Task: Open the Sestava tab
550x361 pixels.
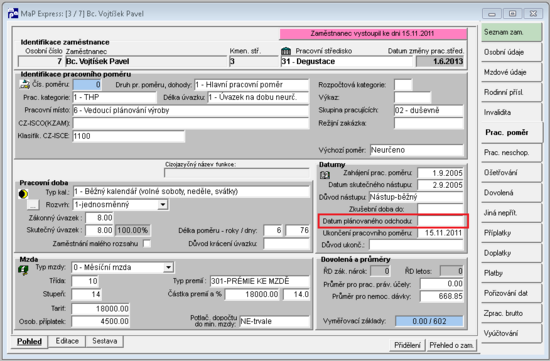Action: (x=104, y=341)
